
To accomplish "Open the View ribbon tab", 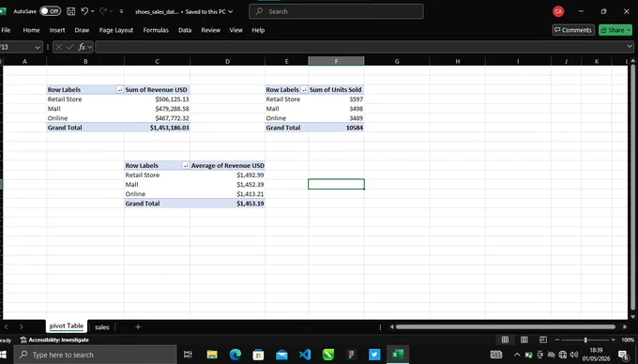I will coord(236,30).
